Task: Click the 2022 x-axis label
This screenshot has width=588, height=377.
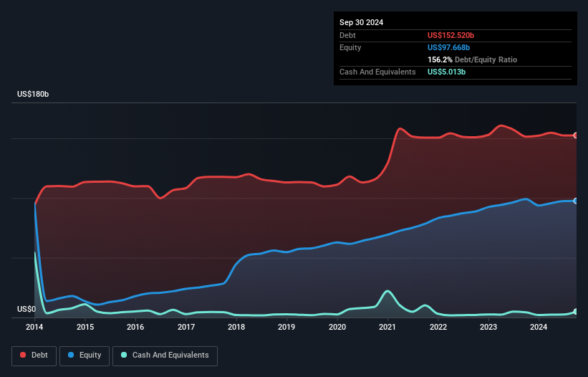Action: 438,327
